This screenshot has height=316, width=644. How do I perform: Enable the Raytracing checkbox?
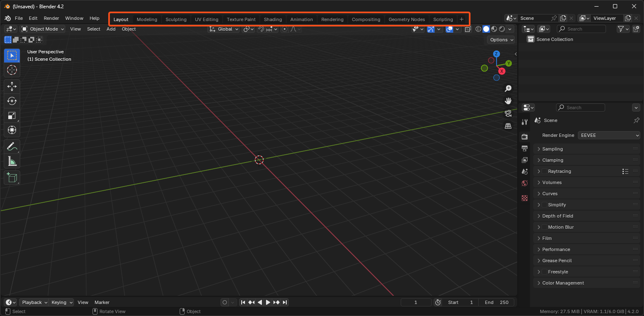click(544, 171)
